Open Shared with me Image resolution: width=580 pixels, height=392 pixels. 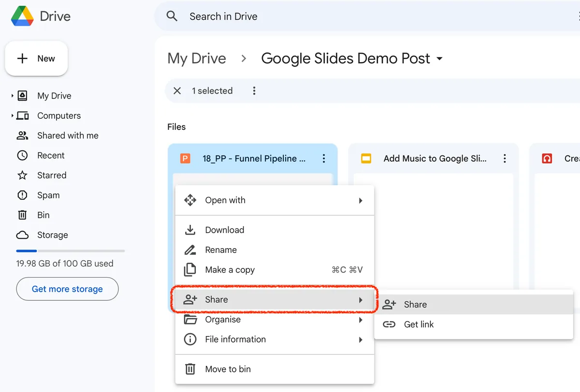pos(68,136)
